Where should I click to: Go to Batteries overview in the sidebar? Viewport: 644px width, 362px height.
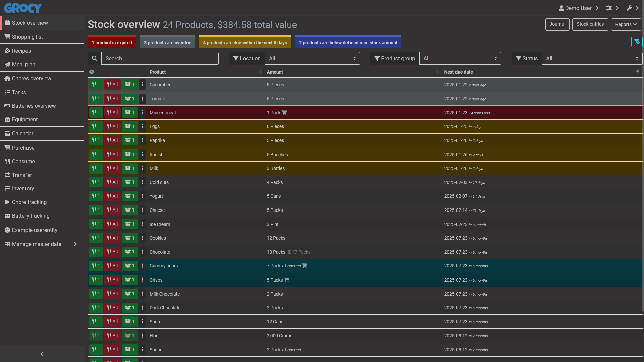click(x=34, y=106)
